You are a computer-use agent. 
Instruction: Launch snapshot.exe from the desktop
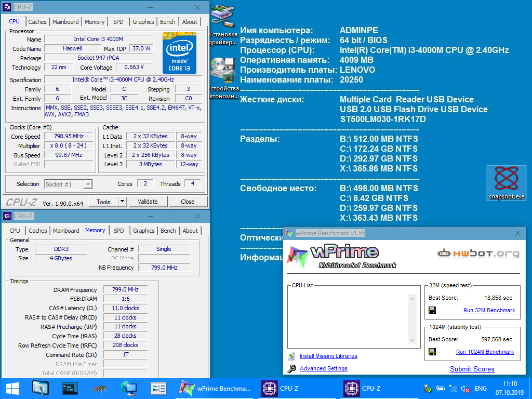[506, 182]
